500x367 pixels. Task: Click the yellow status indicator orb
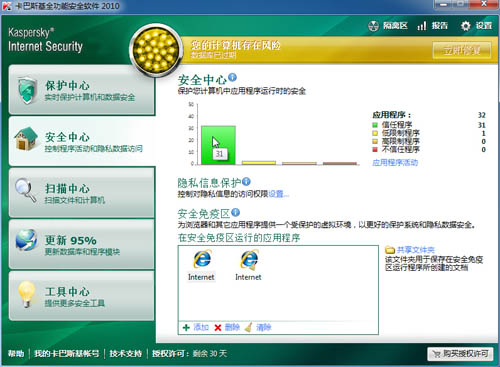[156, 50]
